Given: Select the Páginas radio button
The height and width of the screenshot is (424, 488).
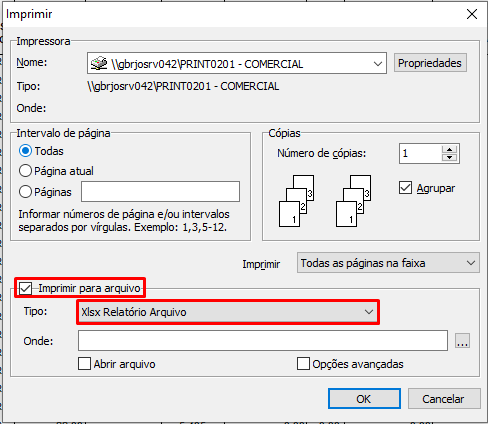Looking at the screenshot, I should click(x=25, y=192).
